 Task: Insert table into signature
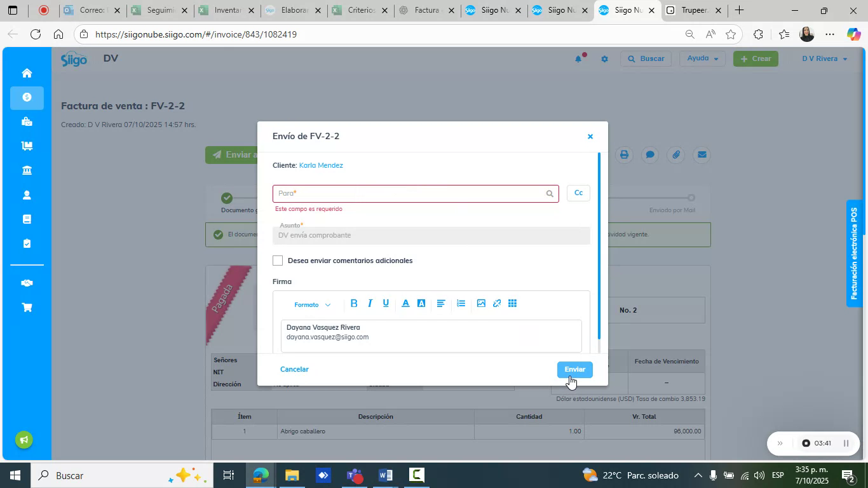[x=513, y=304]
